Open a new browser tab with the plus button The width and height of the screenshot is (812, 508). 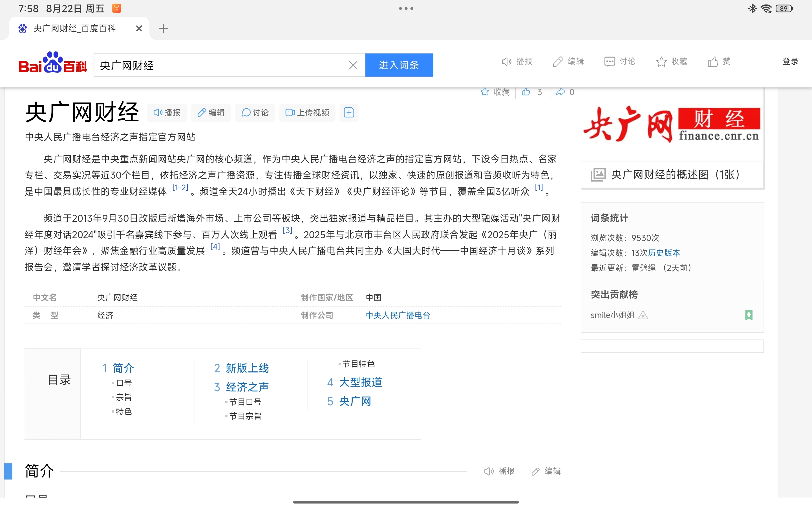164,29
